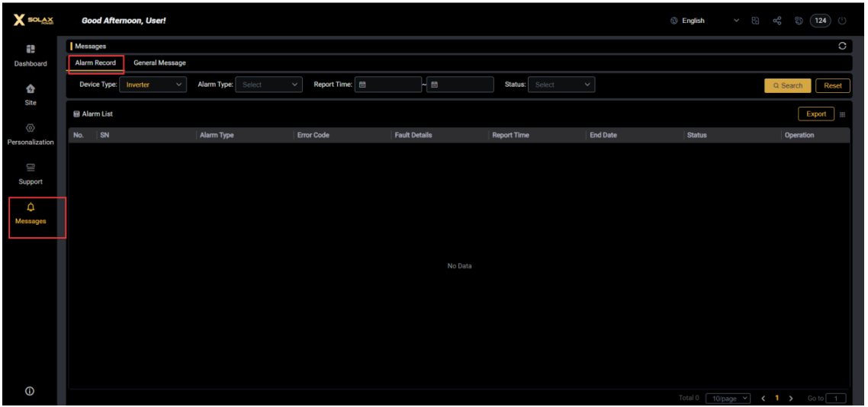
Task: Click the share icon in header
Action: [777, 21]
